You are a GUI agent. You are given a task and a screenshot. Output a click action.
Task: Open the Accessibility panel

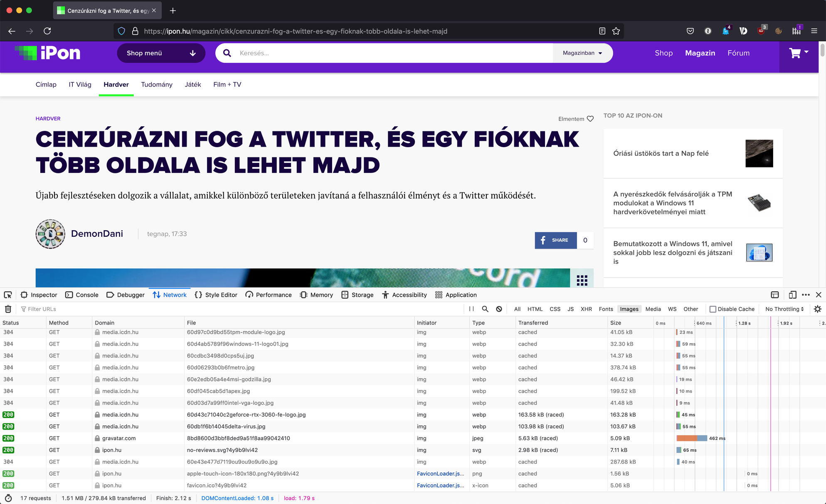click(x=404, y=295)
